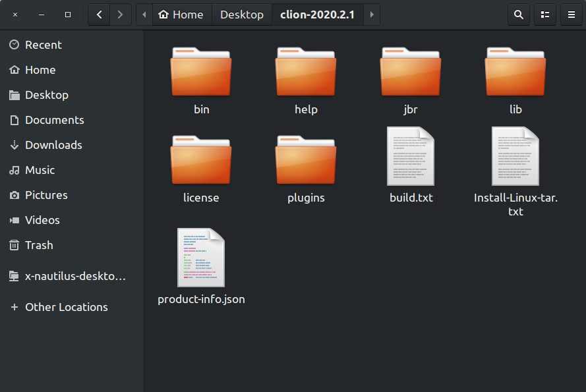This screenshot has width=586, height=392.
Task: Click the 'license' file name label
Action: (201, 198)
